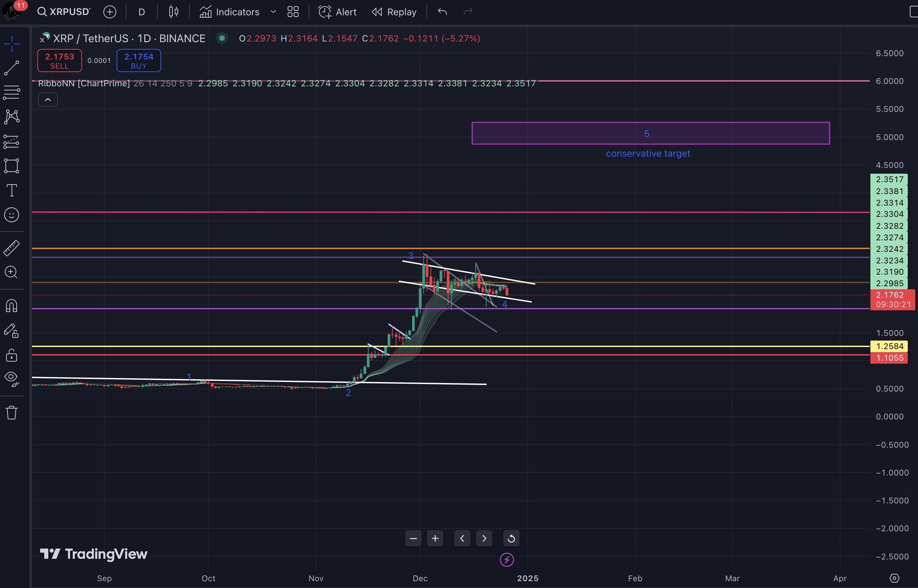Open the emoji icons tool
918x588 pixels.
pyautogui.click(x=12, y=214)
